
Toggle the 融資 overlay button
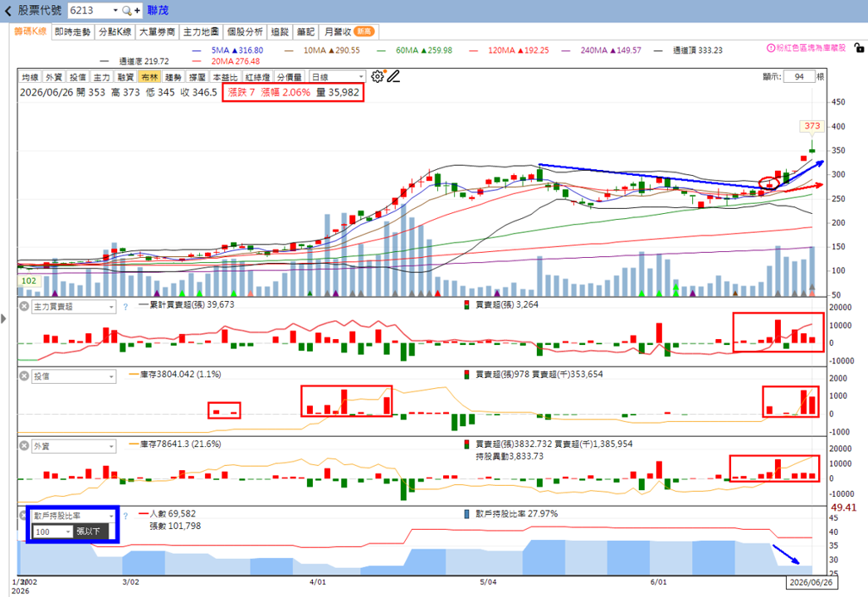click(125, 77)
